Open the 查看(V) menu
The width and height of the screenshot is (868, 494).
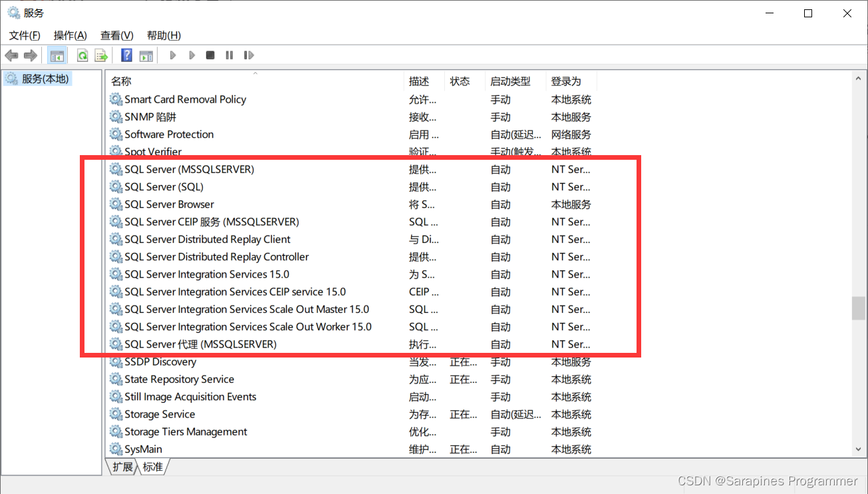[117, 35]
